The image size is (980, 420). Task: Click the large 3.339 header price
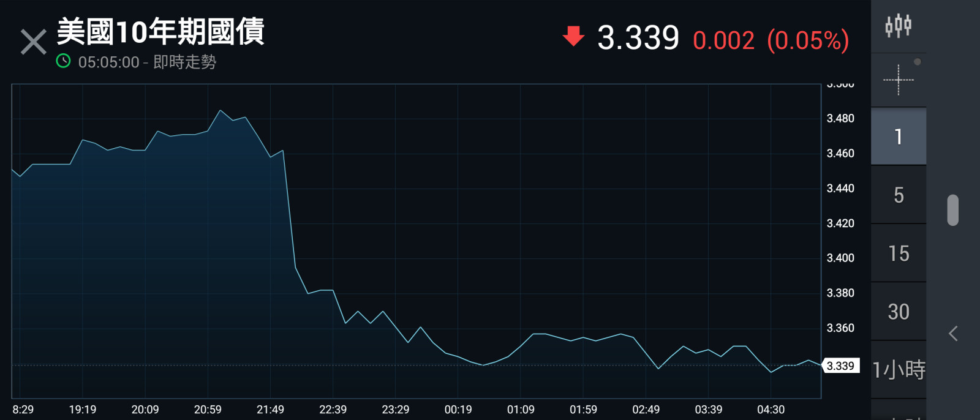coord(638,38)
